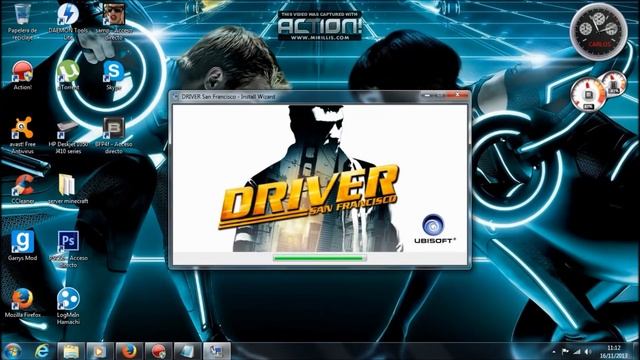Show hidden system tray icons arrow
640x360 pixels.
click(554, 351)
